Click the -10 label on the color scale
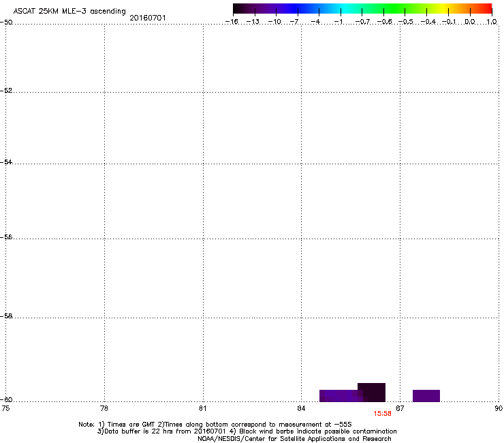This screenshot has height=443, width=504. click(274, 22)
